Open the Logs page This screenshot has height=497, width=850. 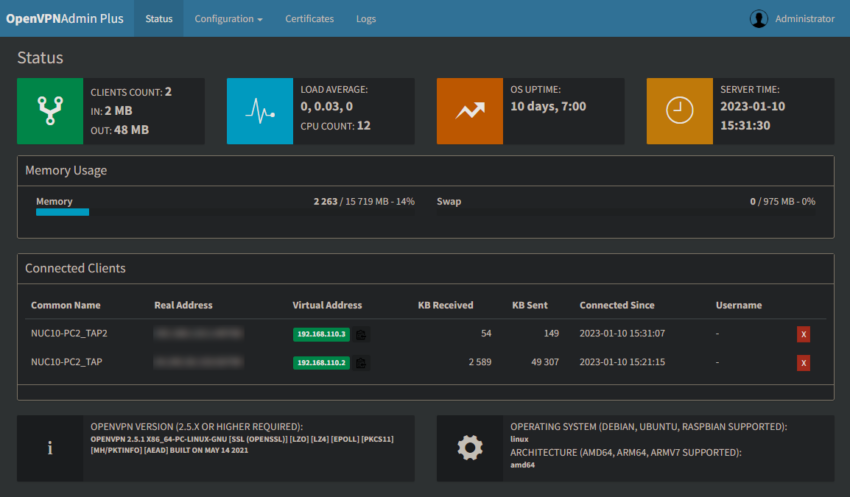(366, 18)
